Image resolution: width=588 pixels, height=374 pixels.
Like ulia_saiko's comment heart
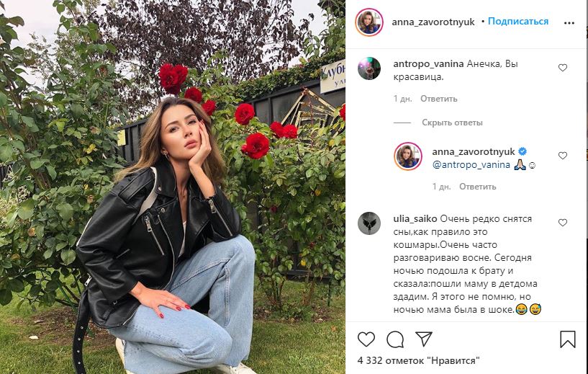click(x=563, y=223)
